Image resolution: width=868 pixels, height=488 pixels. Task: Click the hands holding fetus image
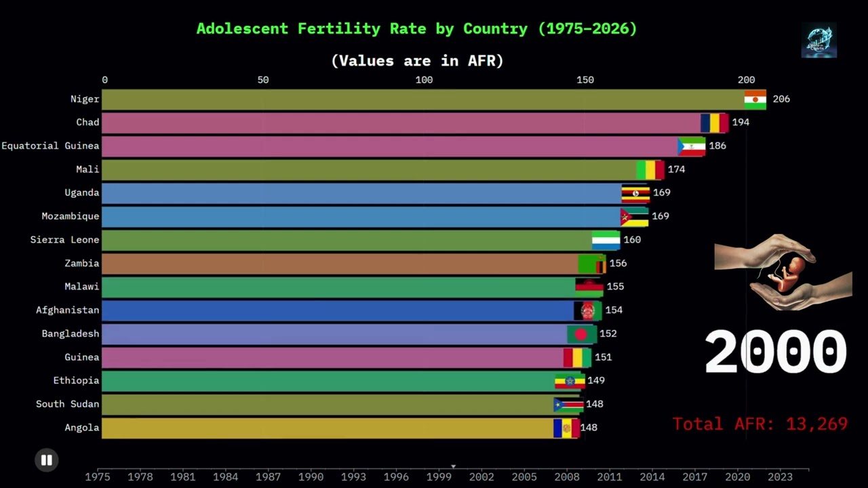tap(783, 272)
